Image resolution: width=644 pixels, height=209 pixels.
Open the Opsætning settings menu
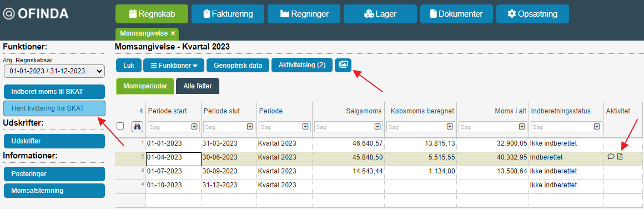pos(532,14)
